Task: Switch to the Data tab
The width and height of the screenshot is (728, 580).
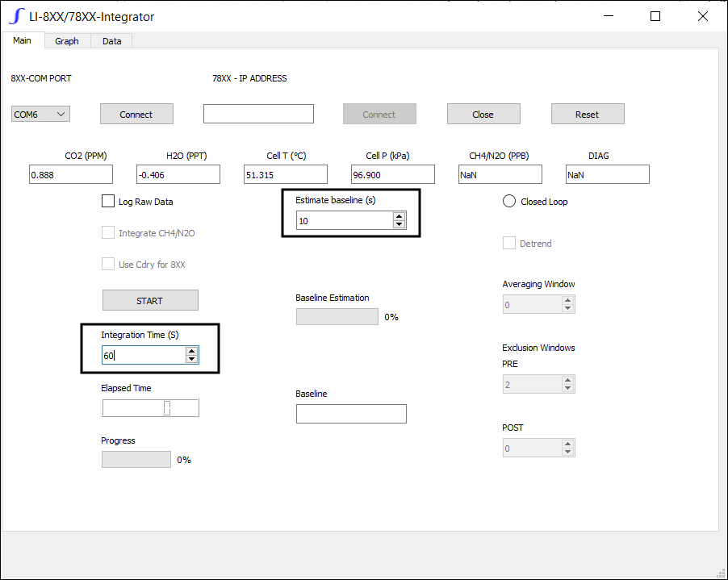Action: (x=112, y=41)
